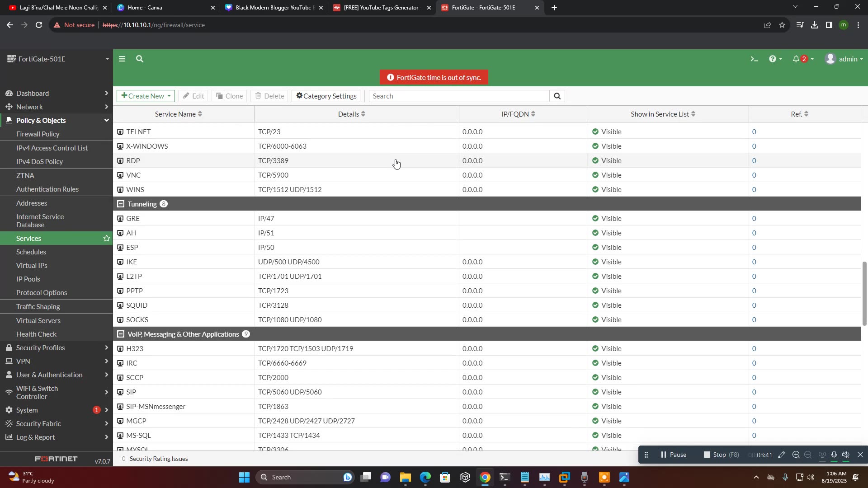Open the Create New dropdown
Screen dimensions: 868x488
click(145, 96)
